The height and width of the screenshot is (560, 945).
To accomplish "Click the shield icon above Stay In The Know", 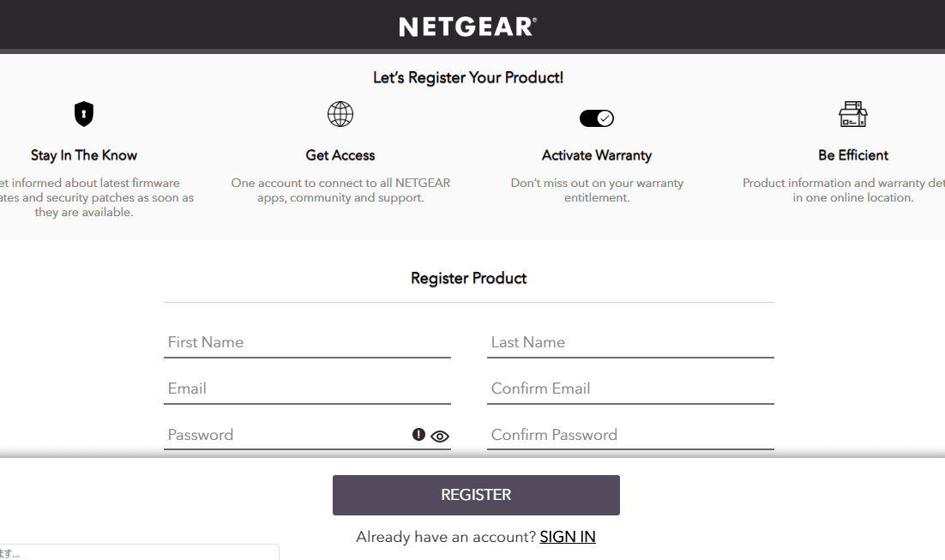I will pos(83,114).
